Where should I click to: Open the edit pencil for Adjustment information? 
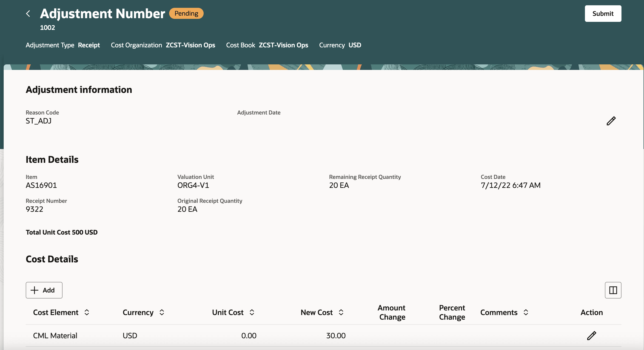click(x=611, y=121)
